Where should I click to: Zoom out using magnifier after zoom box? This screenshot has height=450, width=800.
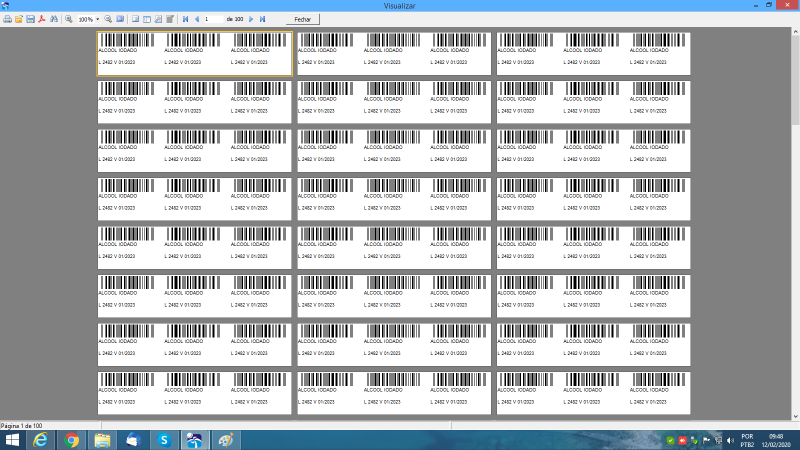pyautogui.click(x=108, y=19)
